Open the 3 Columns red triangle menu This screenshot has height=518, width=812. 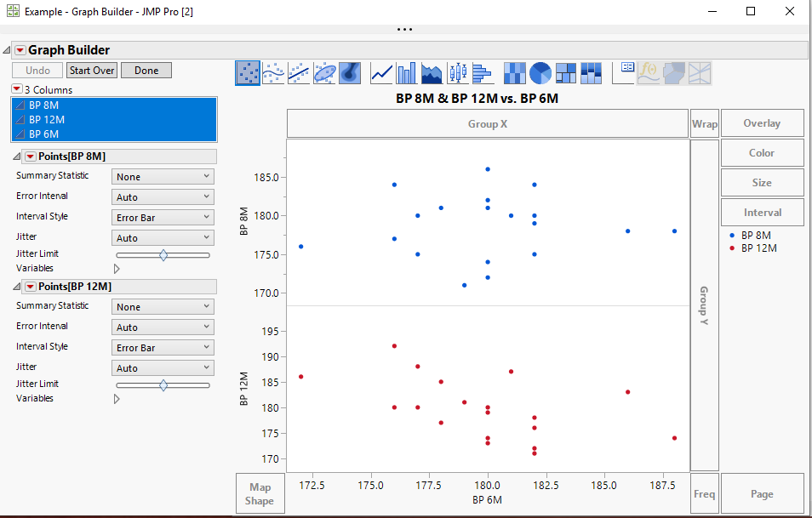[16, 89]
